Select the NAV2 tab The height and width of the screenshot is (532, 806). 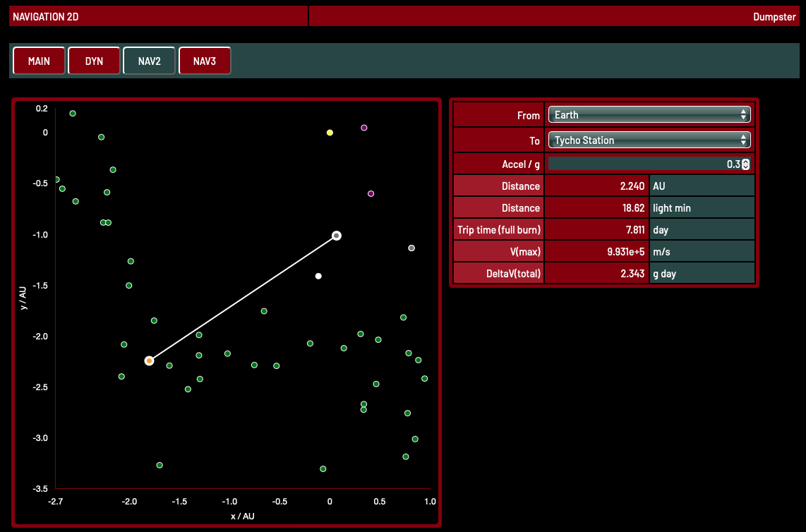pyautogui.click(x=149, y=61)
